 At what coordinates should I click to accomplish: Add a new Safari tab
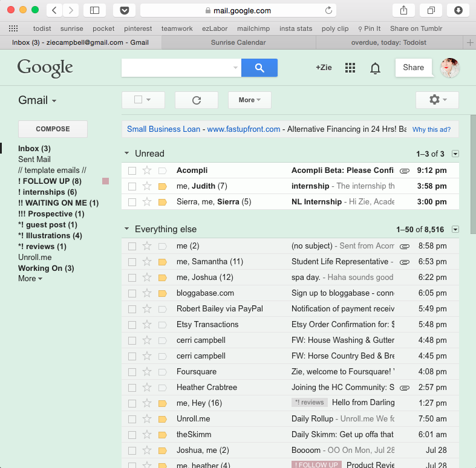pyautogui.click(x=469, y=42)
